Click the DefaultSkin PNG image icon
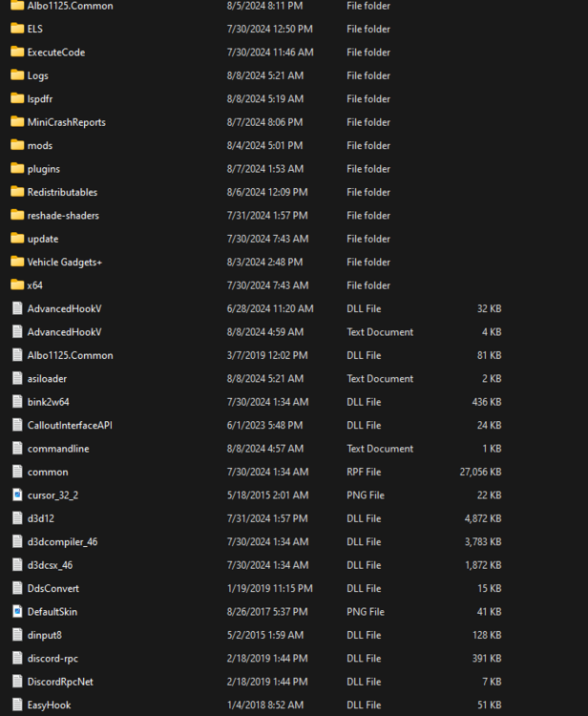Viewport: 588px width, 716px height. pos(17,611)
